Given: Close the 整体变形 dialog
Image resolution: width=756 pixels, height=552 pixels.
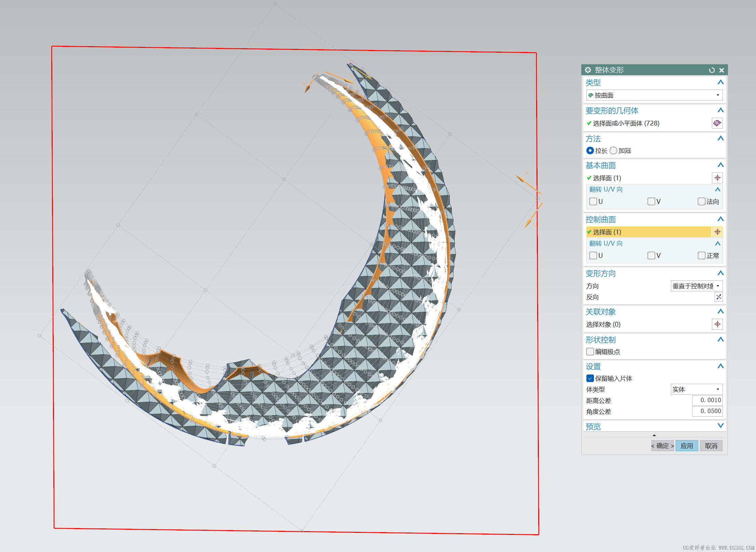Looking at the screenshot, I should coord(721,70).
